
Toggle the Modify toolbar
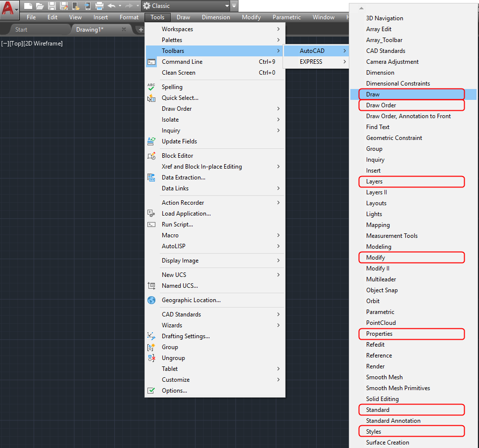point(413,258)
